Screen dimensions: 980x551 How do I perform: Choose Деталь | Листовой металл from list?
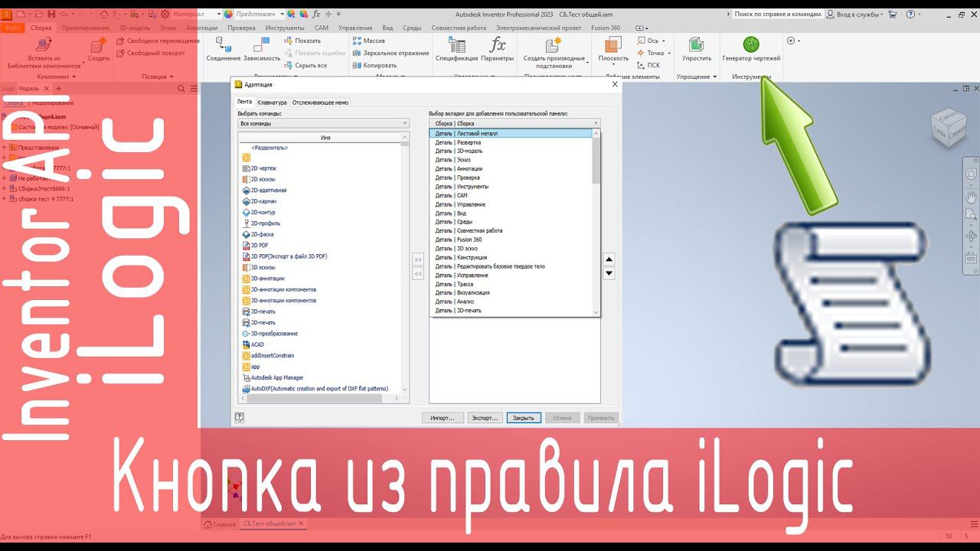pos(511,133)
